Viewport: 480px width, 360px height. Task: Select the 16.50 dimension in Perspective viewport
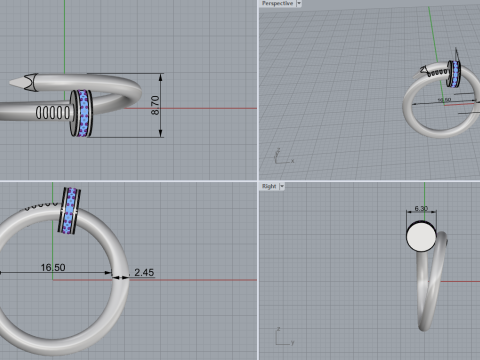coord(444,100)
